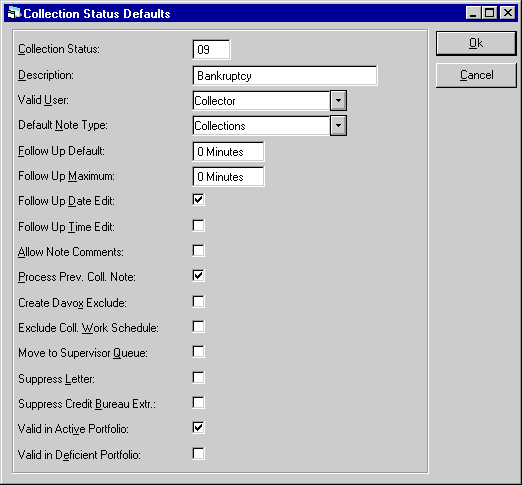Expand the Default Note Type dropdown arrow

click(338, 126)
